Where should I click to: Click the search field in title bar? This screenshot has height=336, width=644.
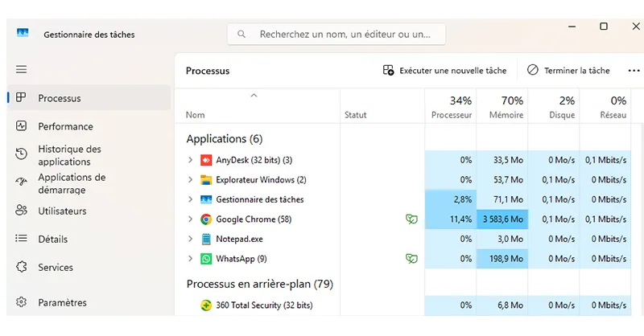pos(336,35)
